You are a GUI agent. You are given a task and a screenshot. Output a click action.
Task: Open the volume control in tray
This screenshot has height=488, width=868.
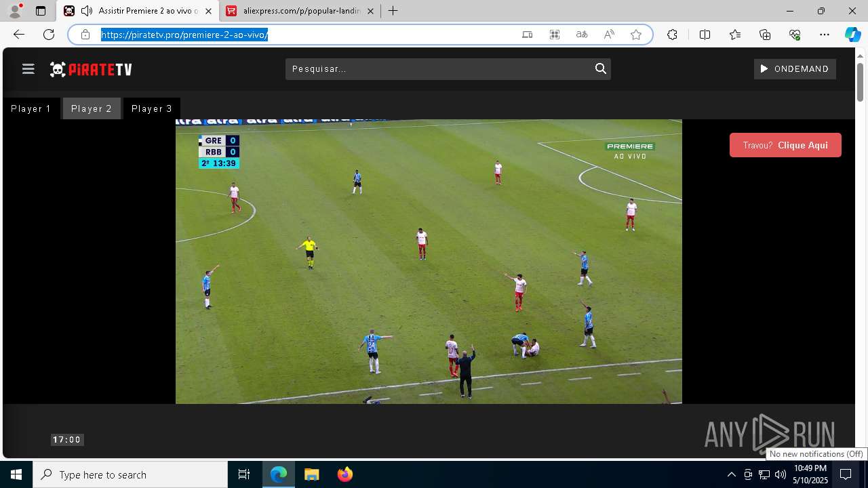pos(780,474)
